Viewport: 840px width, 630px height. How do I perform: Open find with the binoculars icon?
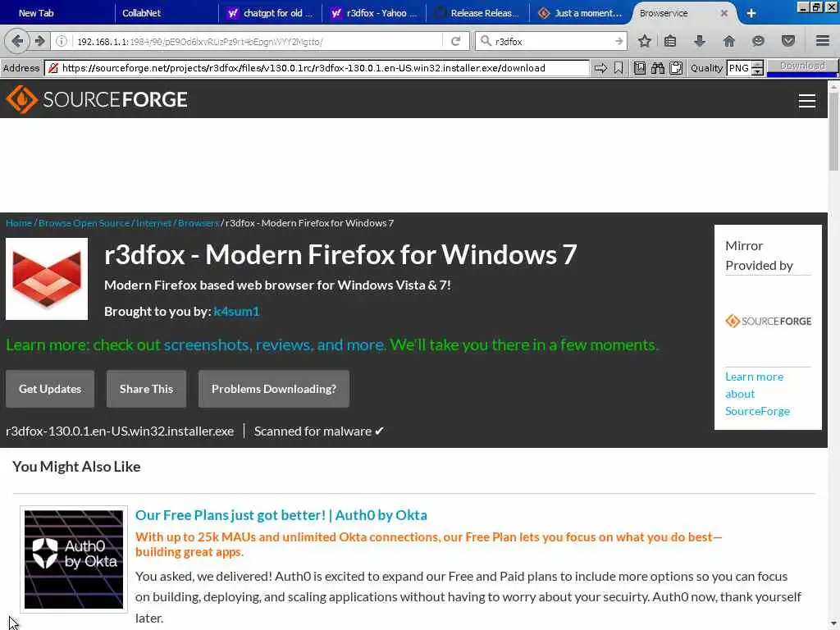pos(658,68)
